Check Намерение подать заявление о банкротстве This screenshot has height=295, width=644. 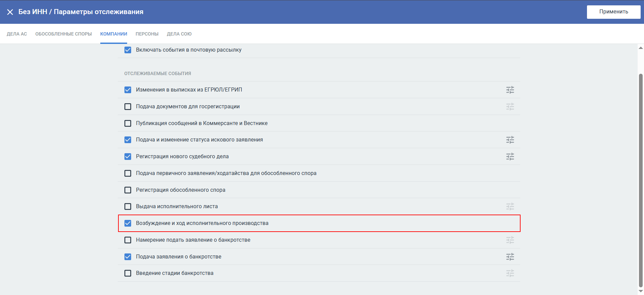pyautogui.click(x=128, y=240)
